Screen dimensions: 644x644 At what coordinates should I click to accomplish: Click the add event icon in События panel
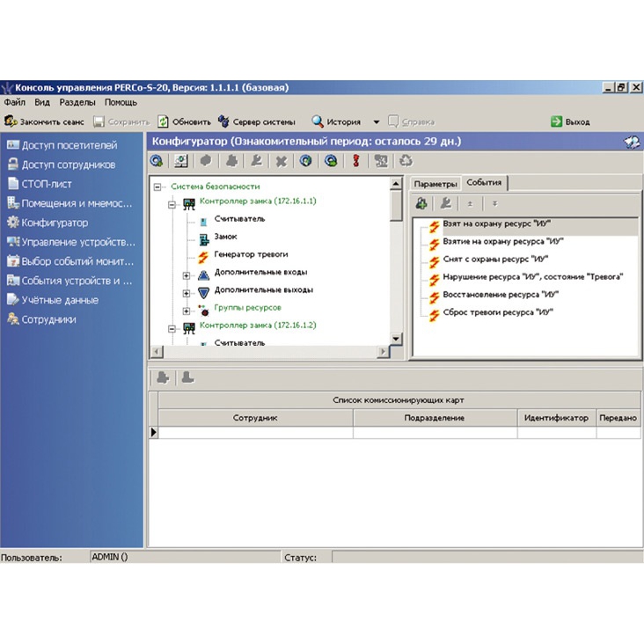[421, 203]
